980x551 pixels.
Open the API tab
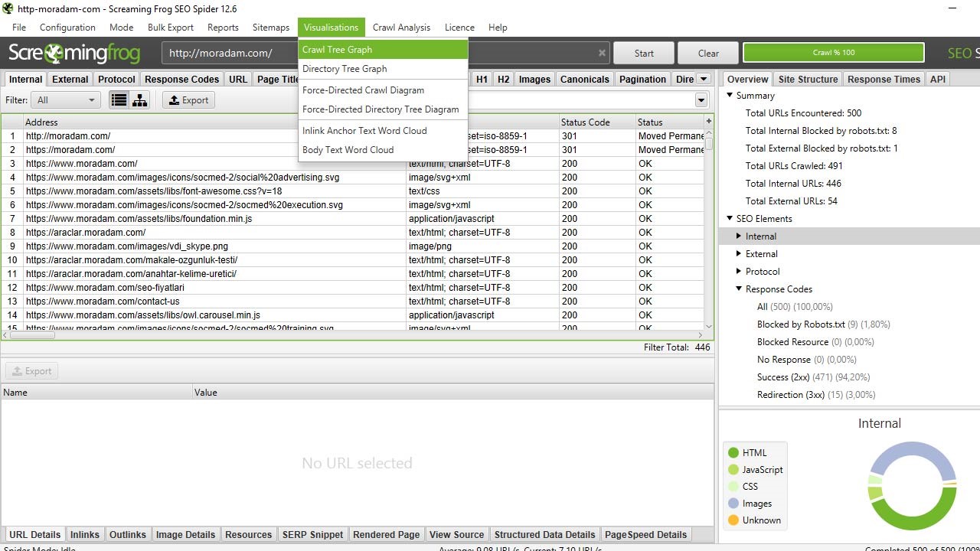[938, 79]
